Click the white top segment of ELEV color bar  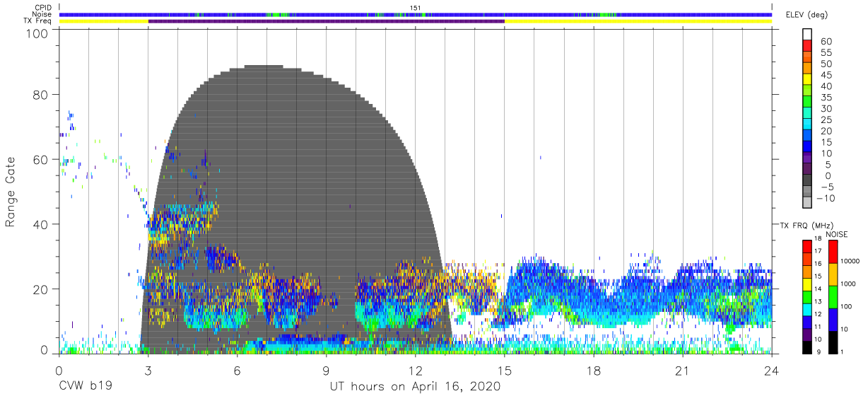[x=808, y=35]
